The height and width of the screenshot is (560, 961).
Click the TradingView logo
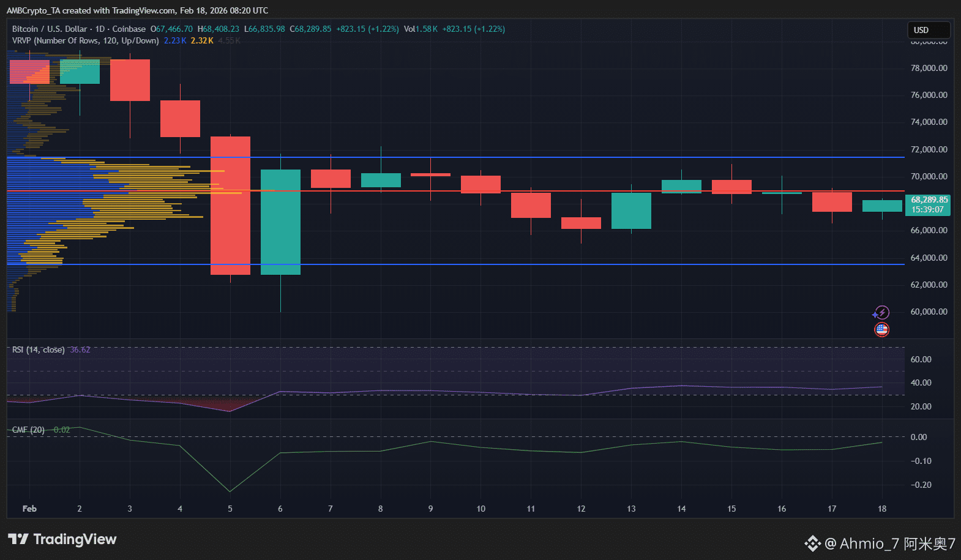[x=62, y=539]
